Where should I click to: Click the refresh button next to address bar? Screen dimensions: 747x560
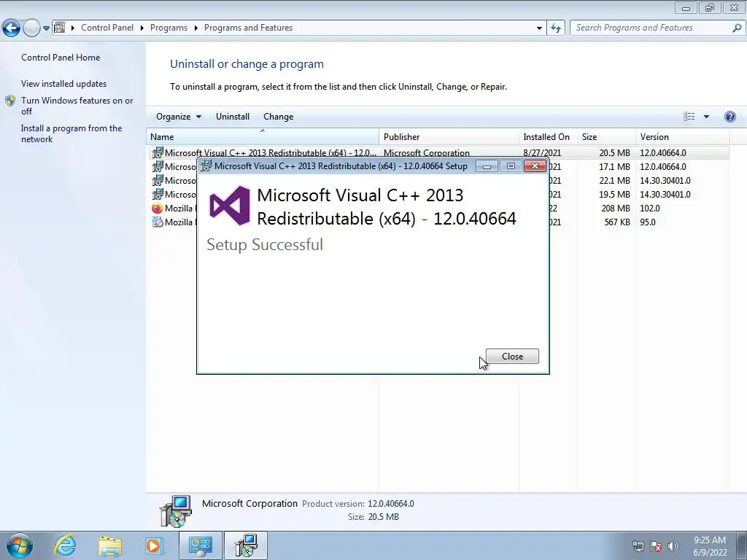(x=555, y=28)
